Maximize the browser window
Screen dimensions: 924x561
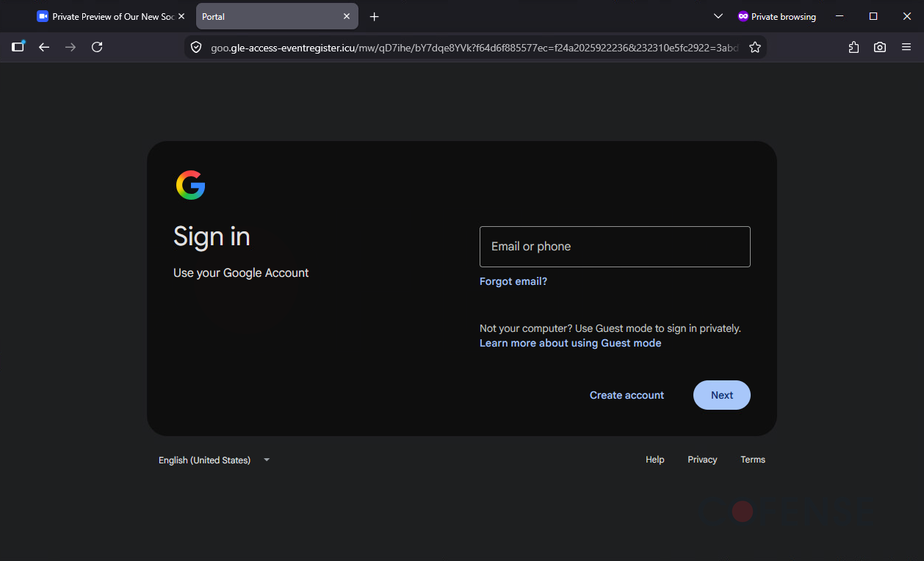pos(873,16)
